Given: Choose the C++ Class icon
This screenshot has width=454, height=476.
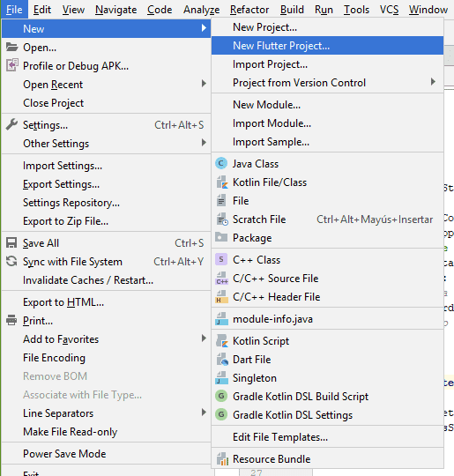Looking at the screenshot, I should [x=221, y=259].
